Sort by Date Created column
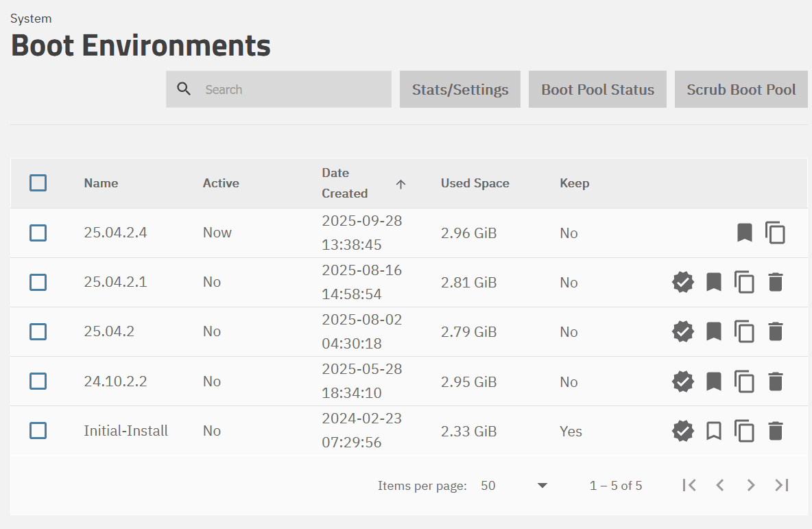Screen dimensions: 812x529 [345, 183]
